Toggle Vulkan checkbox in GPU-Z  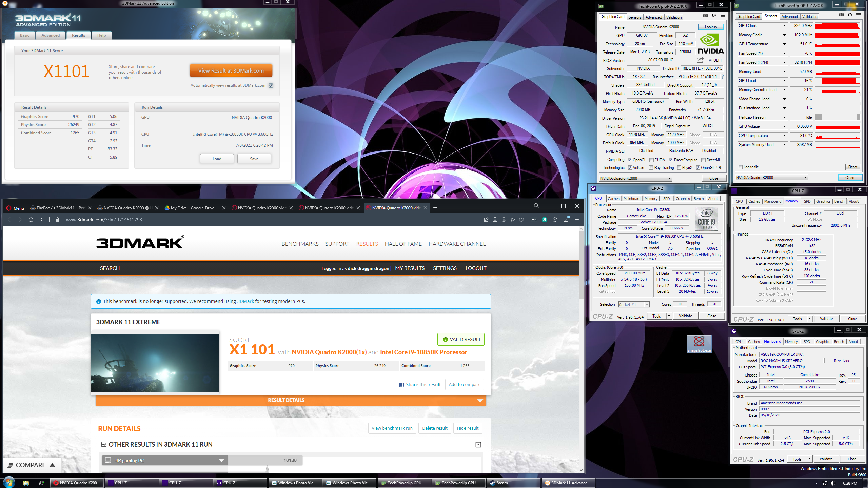pos(630,168)
